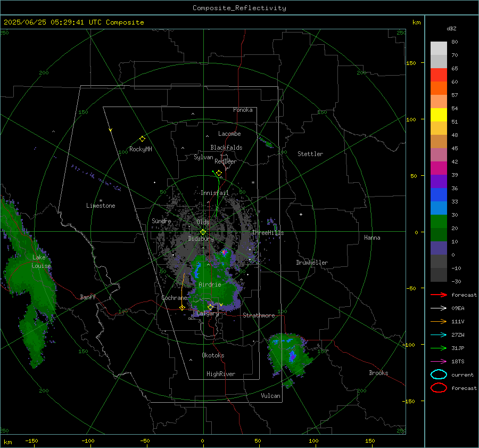This screenshot has width=479, height=448.
Task: Click the Strathmore city label
Action: [259, 315]
